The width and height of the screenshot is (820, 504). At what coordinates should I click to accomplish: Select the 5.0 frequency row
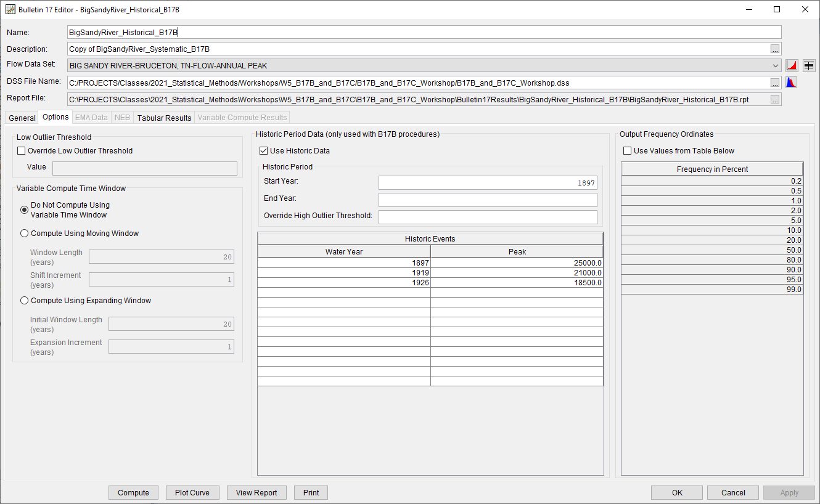712,221
